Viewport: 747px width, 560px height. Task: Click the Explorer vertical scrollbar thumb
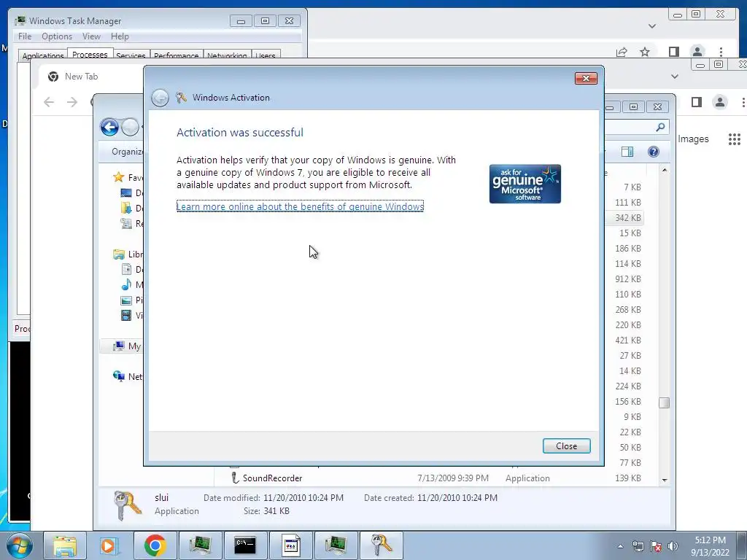pos(665,402)
